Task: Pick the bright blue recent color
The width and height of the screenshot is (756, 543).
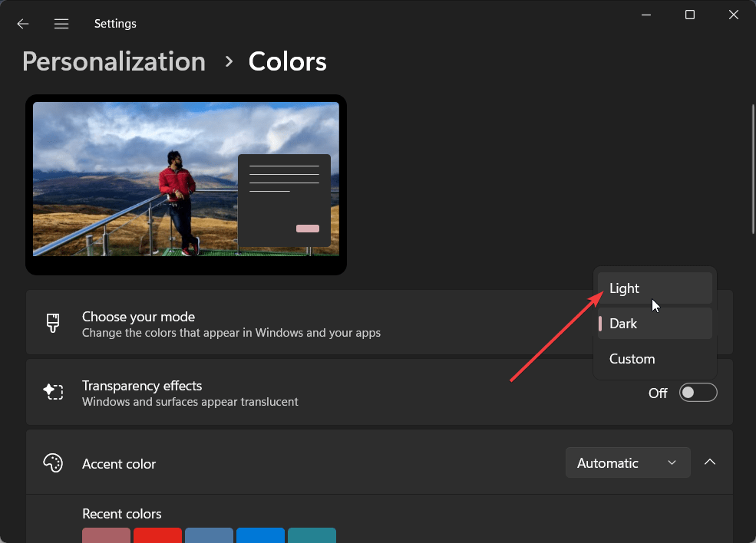Action: pyautogui.click(x=260, y=535)
